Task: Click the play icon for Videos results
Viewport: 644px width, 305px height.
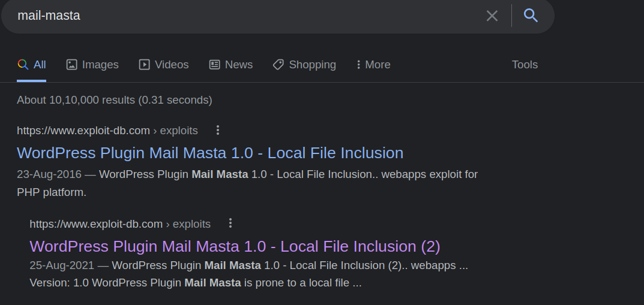Action: click(x=144, y=65)
